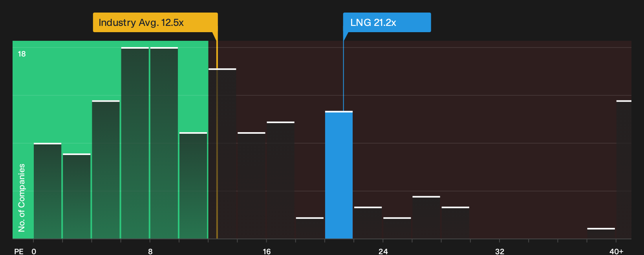Image resolution: width=644 pixels, height=255 pixels.
Task: Click the '40+' x-axis label
Action: 616,251
